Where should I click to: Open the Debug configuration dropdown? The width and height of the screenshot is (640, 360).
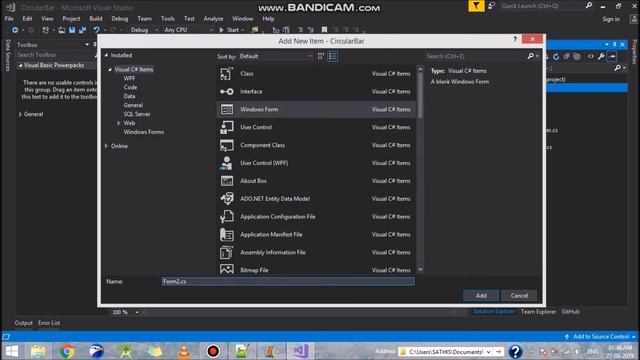click(x=144, y=30)
